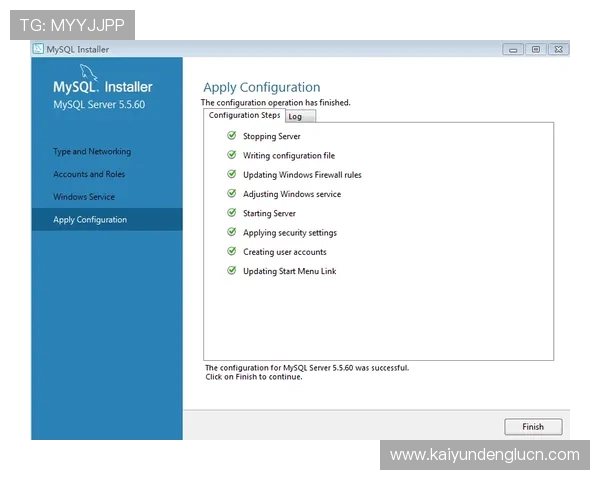The width and height of the screenshot is (600, 480).
Task: Click the Starting Server step text
Action: pos(269,213)
